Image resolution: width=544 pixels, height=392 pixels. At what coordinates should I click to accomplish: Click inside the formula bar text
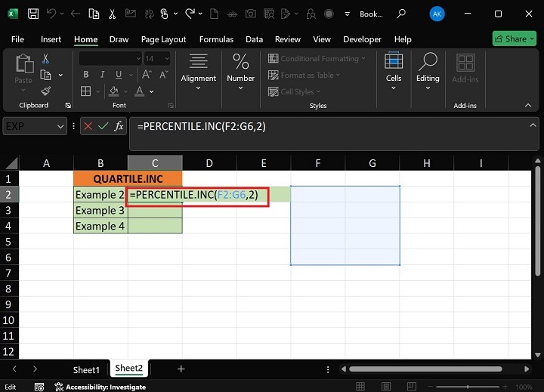tap(201, 126)
